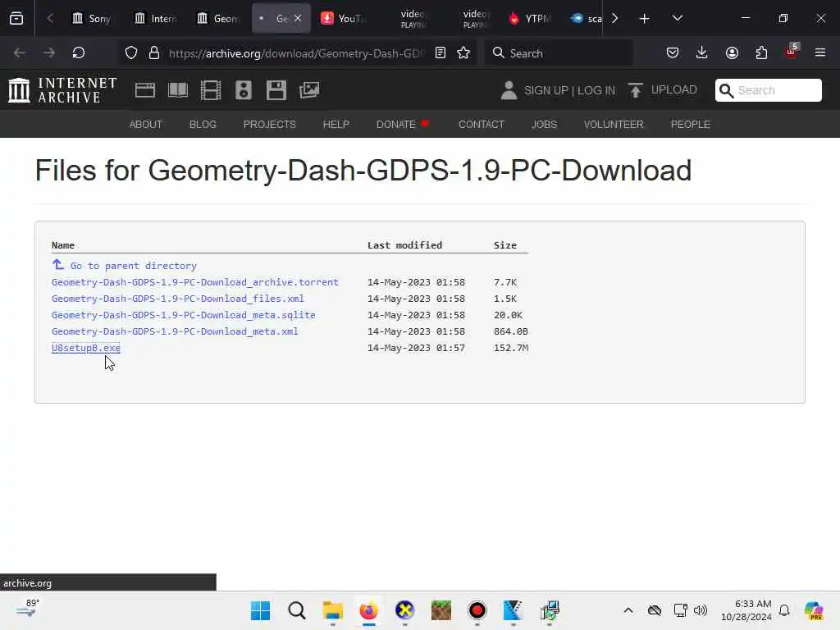Open Firefox View tab overview icon

(16, 18)
